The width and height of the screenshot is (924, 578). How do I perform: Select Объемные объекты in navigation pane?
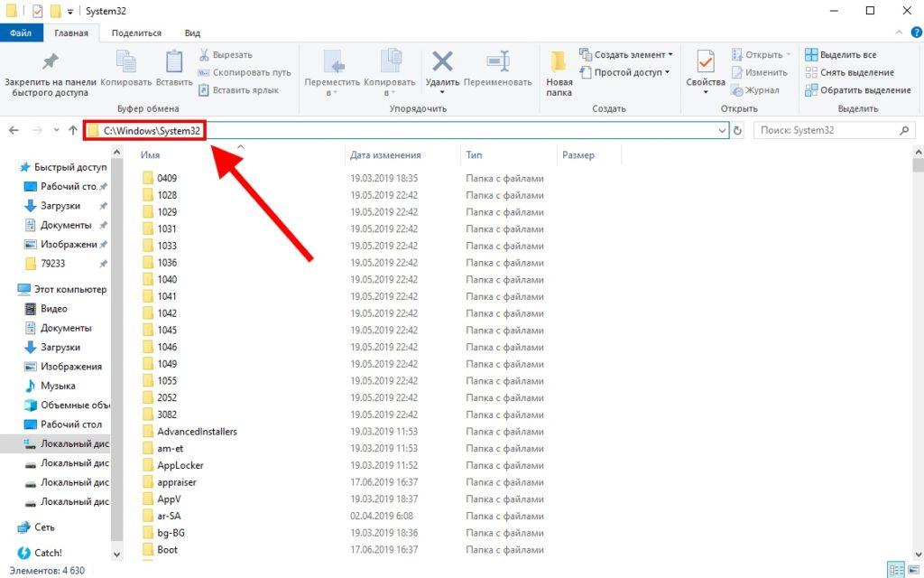click(67, 406)
